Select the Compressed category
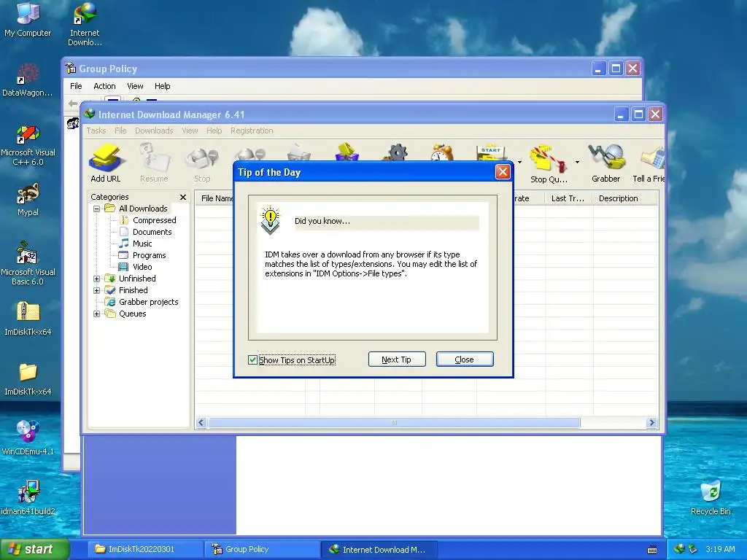 pos(155,220)
